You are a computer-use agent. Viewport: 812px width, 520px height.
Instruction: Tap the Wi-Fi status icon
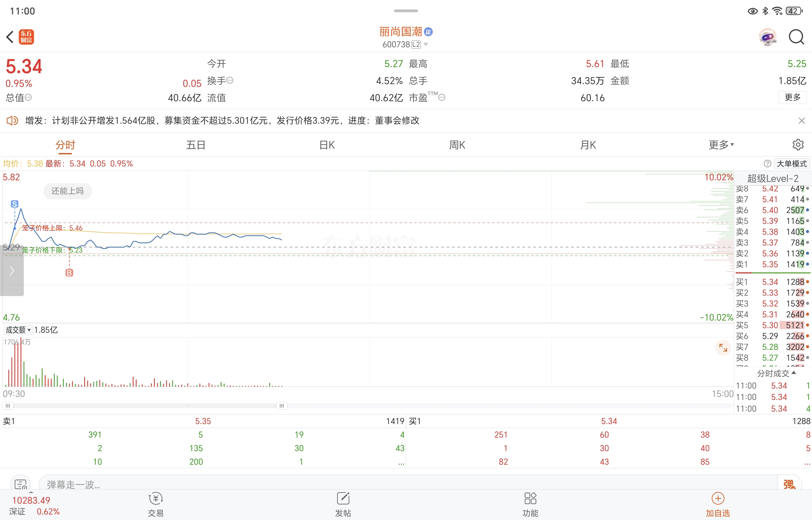coord(778,11)
